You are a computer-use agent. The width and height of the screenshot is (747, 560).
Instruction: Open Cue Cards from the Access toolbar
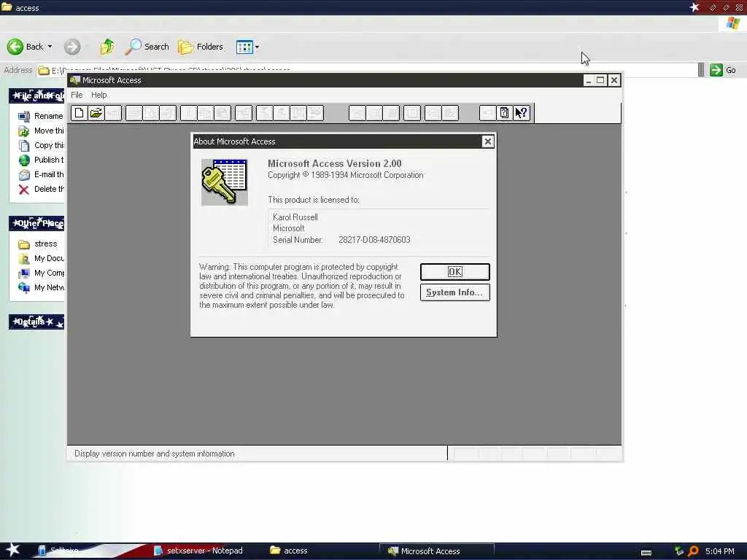click(x=504, y=113)
